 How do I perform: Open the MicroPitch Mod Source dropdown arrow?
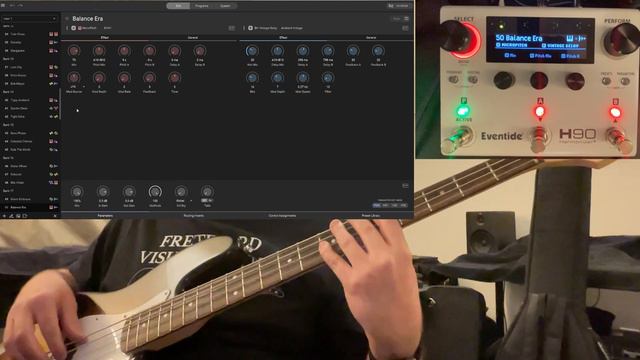pos(84,87)
